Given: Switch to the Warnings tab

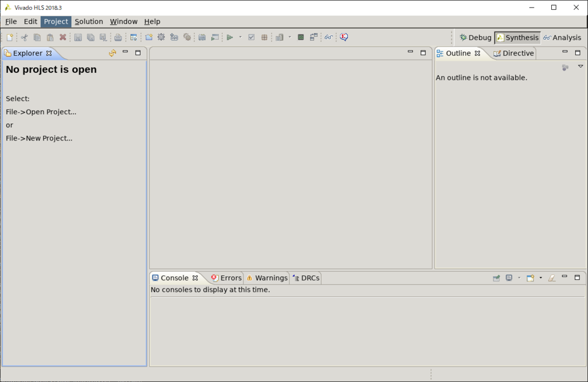Looking at the screenshot, I should click(x=267, y=278).
